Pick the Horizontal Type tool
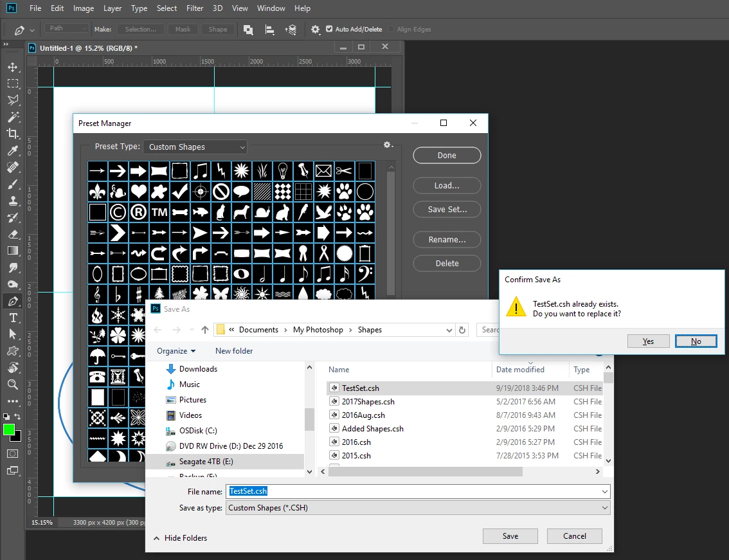Screen dimensions: 729x560 13,318
